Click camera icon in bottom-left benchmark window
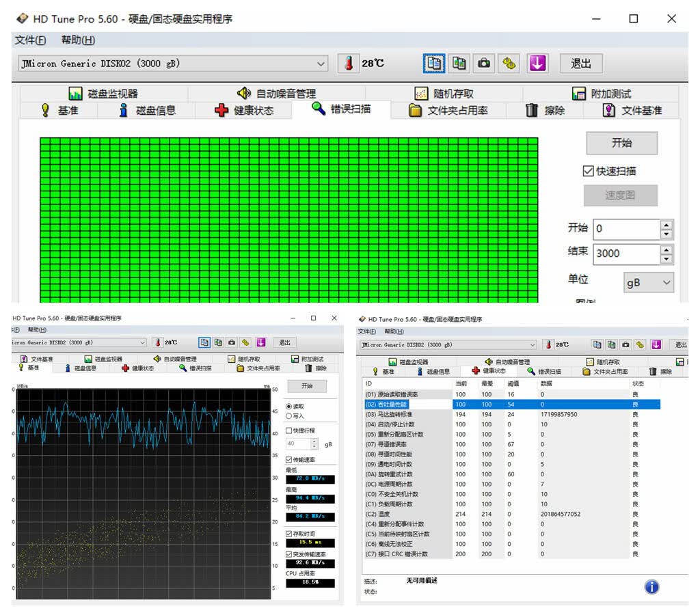The width and height of the screenshot is (700, 615). [x=231, y=342]
